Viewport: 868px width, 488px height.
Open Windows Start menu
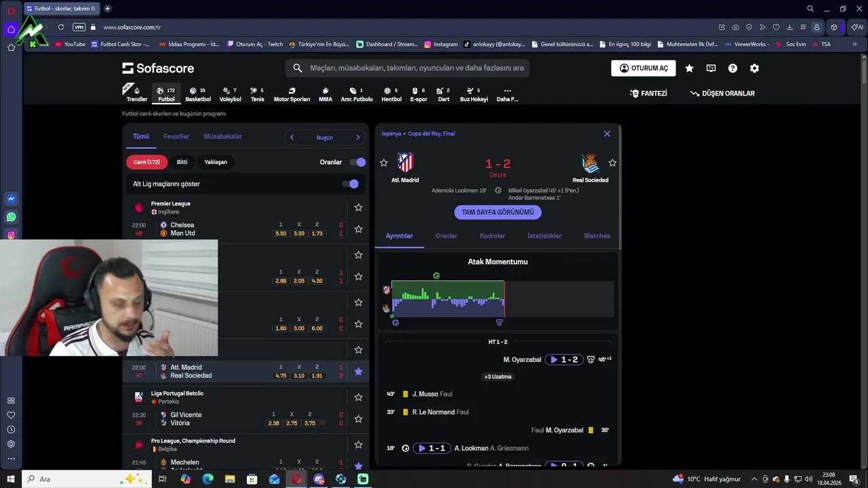click(11, 479)
